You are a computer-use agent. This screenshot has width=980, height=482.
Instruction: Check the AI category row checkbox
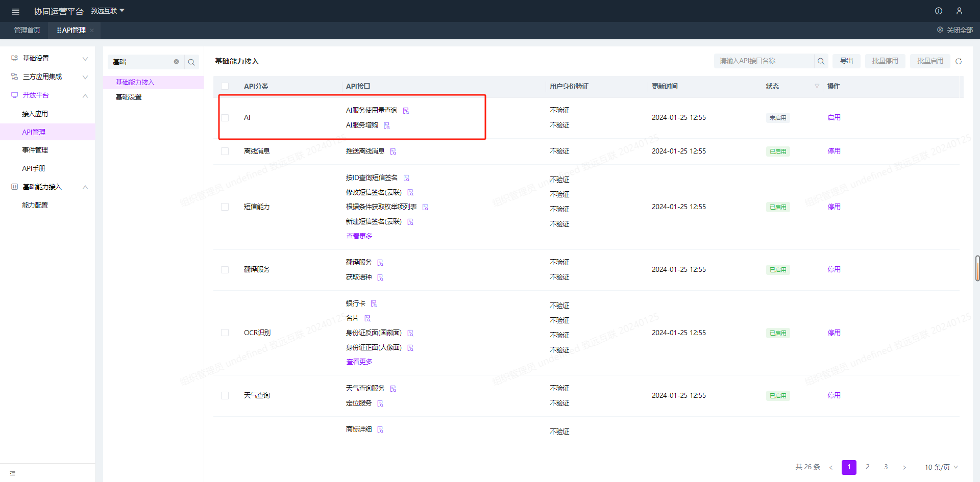pyautogui.click(x=225, y=118)
